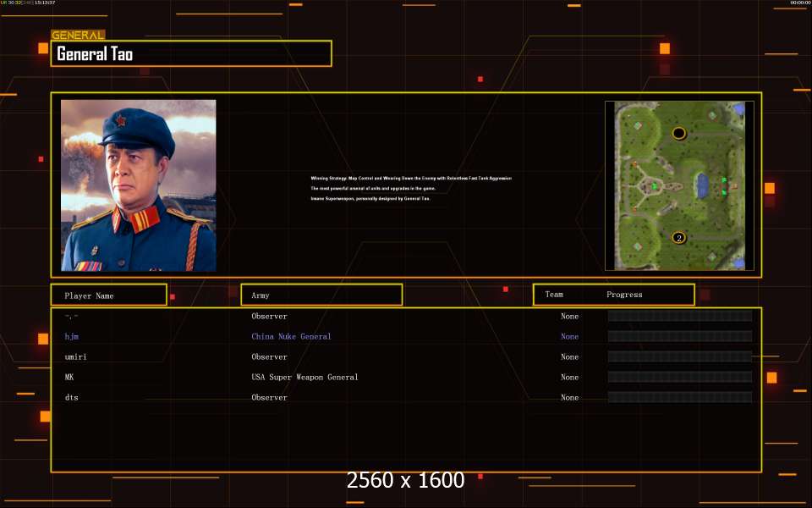Click Observer army in the first row
This screenshot has width=812, height=508.
pos(269,316)
